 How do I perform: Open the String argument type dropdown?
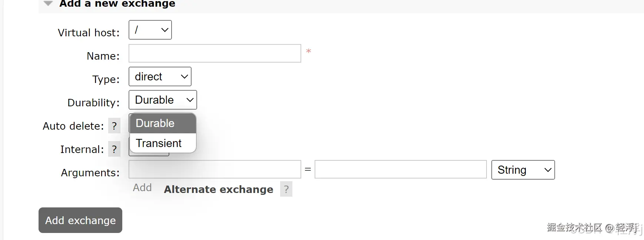click(x=523, y=170)
